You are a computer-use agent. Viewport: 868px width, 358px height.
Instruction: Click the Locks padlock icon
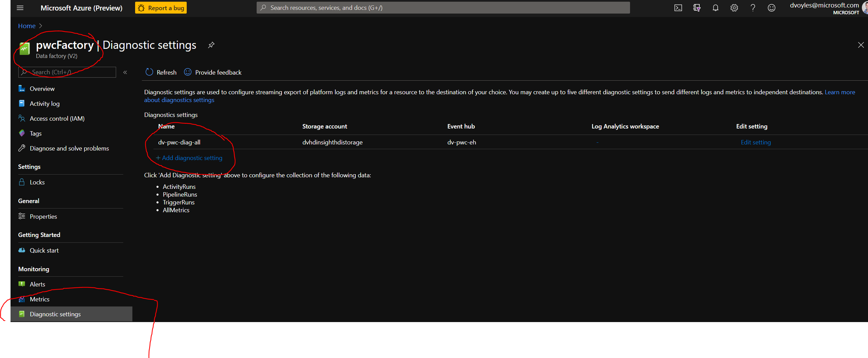click(22, 182)
